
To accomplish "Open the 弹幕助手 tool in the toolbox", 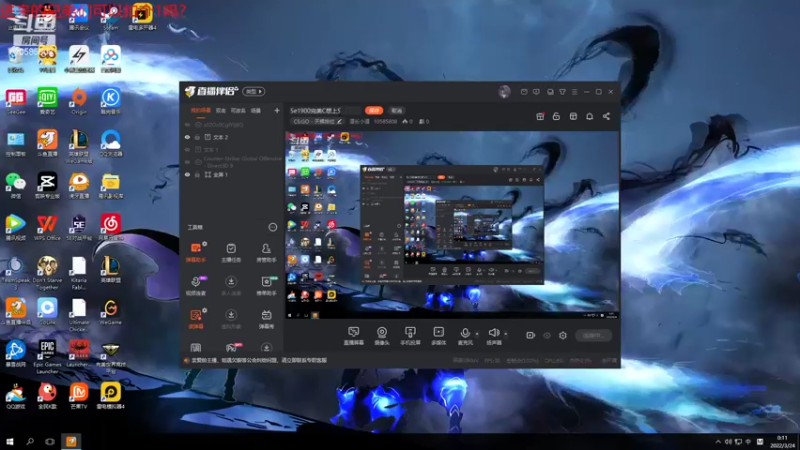I will click(x=196, y=252).
